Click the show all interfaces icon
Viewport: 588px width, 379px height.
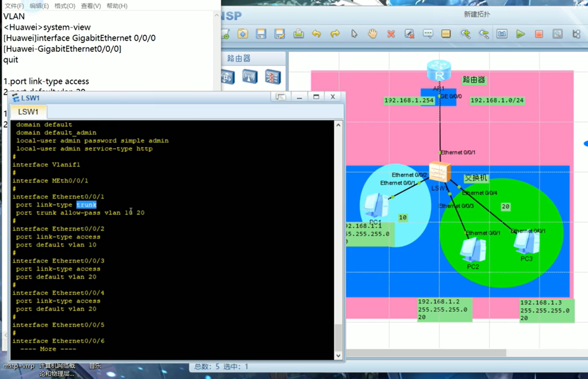(x=576, y=34)
